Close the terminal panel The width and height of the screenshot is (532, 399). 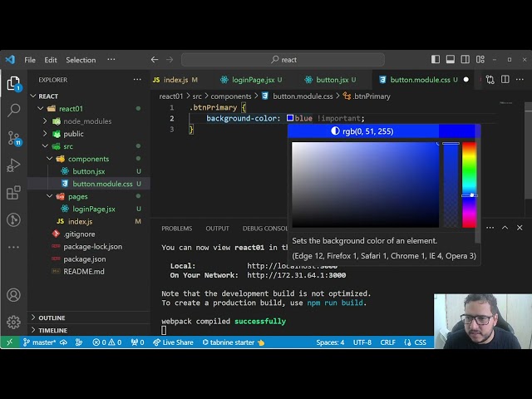point(520,228)
